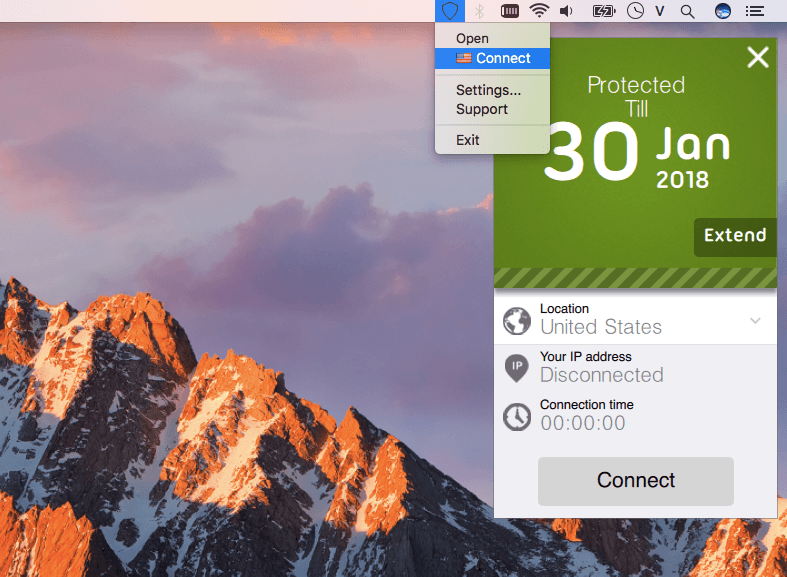787x577 pixels.
Task: Open the Wi-Fi menu bar icon
Action: coord(539,11)
